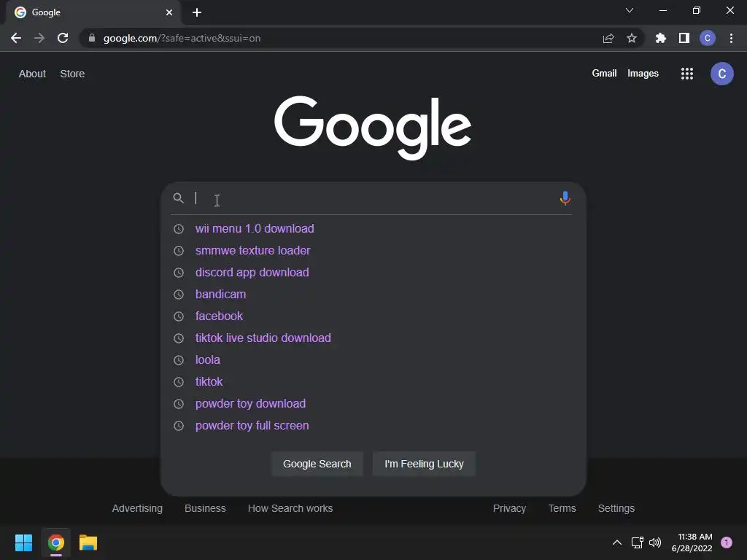
Task: Open the Privacy footer link
Action: tap(509, 508)
